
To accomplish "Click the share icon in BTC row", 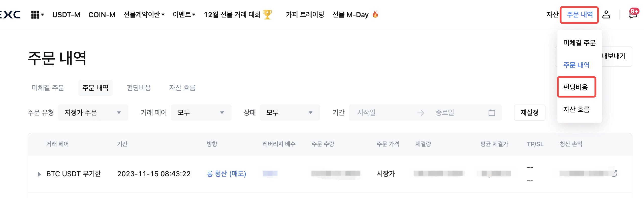I will [x=614, y=174].
